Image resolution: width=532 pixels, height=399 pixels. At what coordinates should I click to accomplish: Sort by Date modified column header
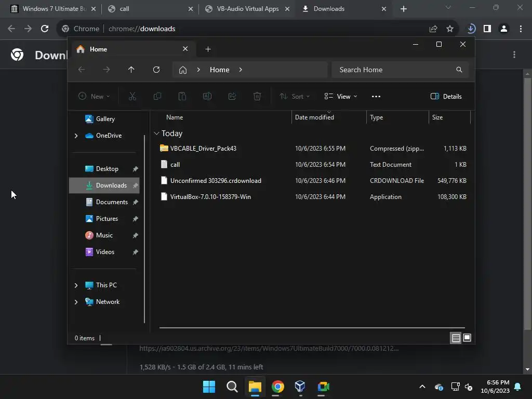click(329, 117)
